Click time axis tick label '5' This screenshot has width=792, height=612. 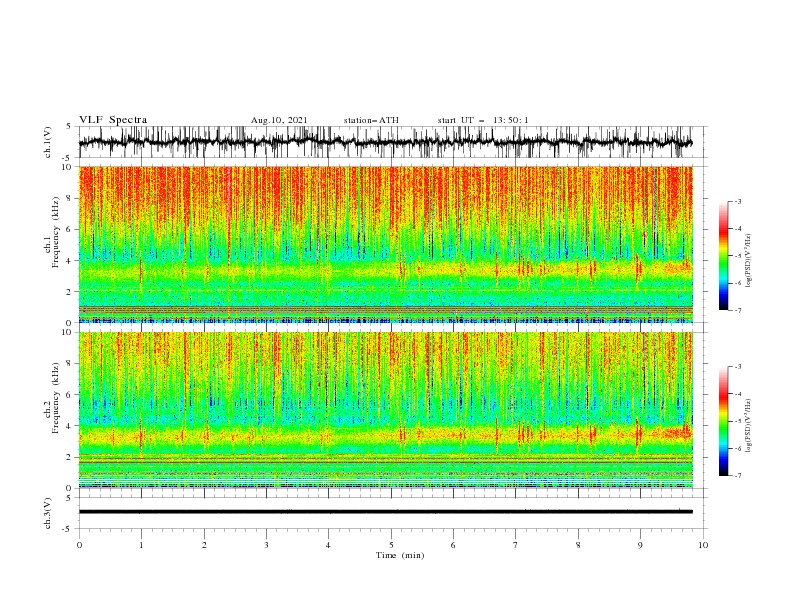click(391, 545)
